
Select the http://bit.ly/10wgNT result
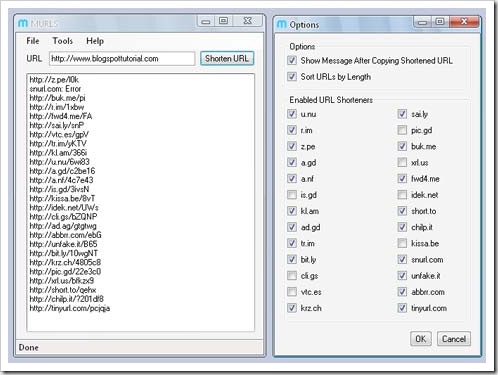coord(64,253)
